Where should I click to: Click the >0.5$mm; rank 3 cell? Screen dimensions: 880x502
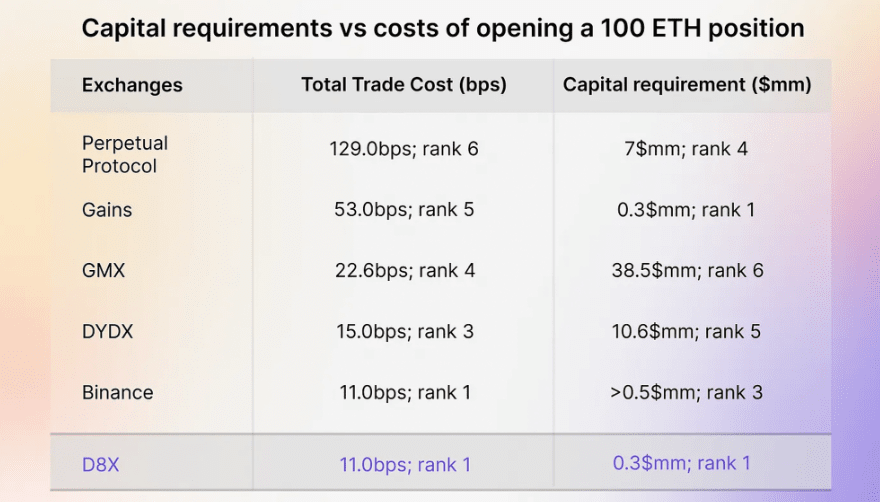(686, 392)
